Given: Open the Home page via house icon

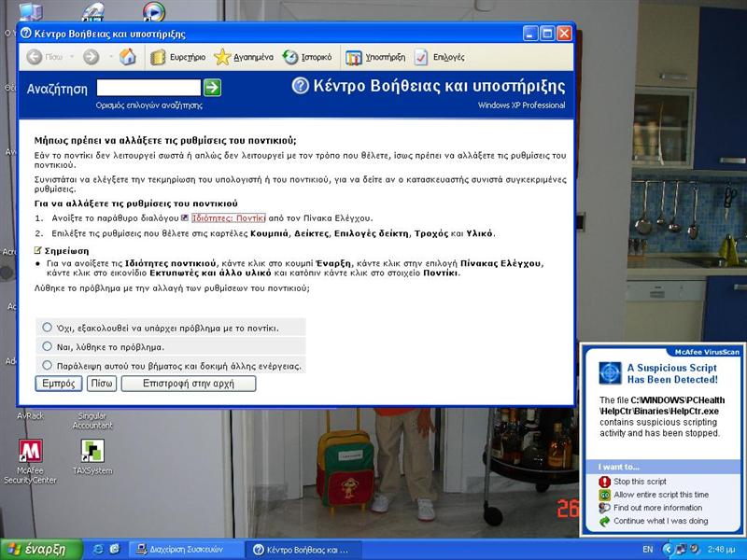Looking at the screenshot, I should (127, 57).
